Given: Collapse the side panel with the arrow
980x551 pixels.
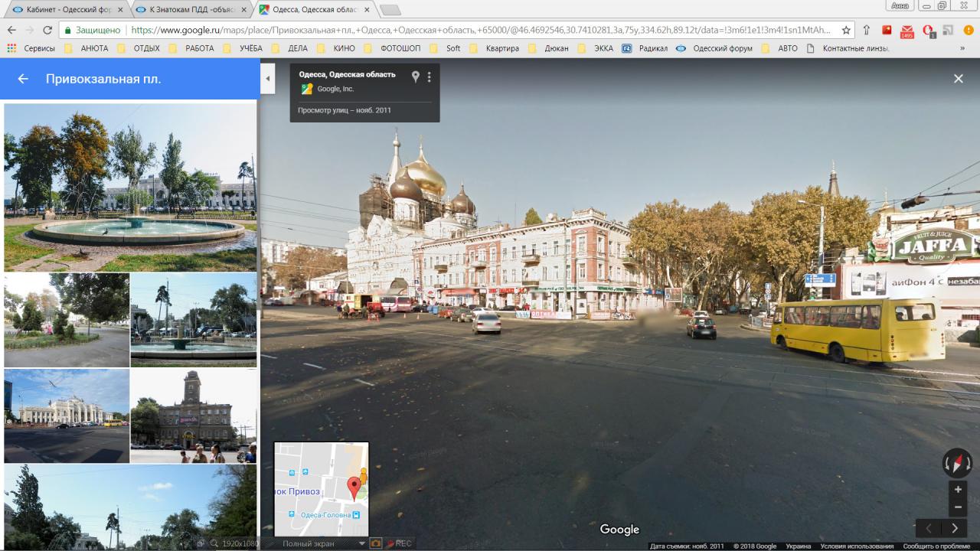Looking at the screenshot, I should coord(268,79).
